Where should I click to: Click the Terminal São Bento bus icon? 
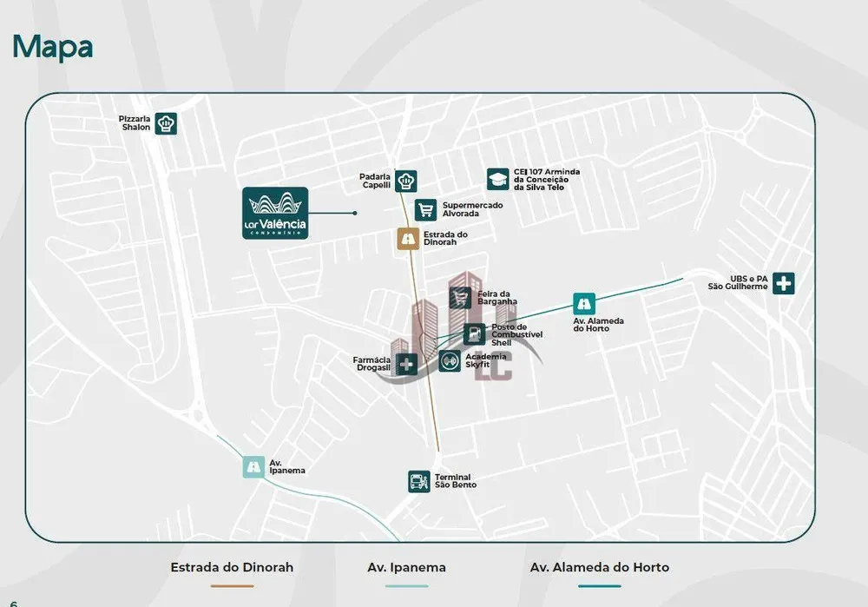coord(419,481)
